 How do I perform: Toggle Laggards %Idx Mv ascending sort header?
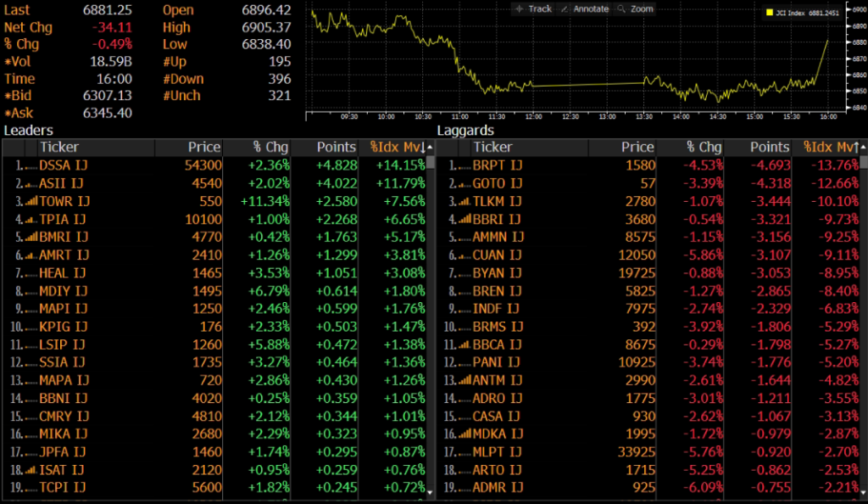(x=832, y=148)
